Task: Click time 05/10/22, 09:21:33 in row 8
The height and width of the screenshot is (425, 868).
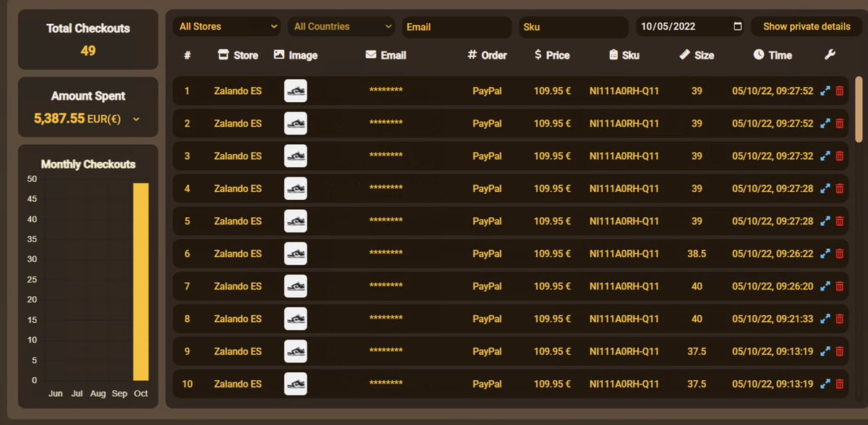Action: point(773,319)
